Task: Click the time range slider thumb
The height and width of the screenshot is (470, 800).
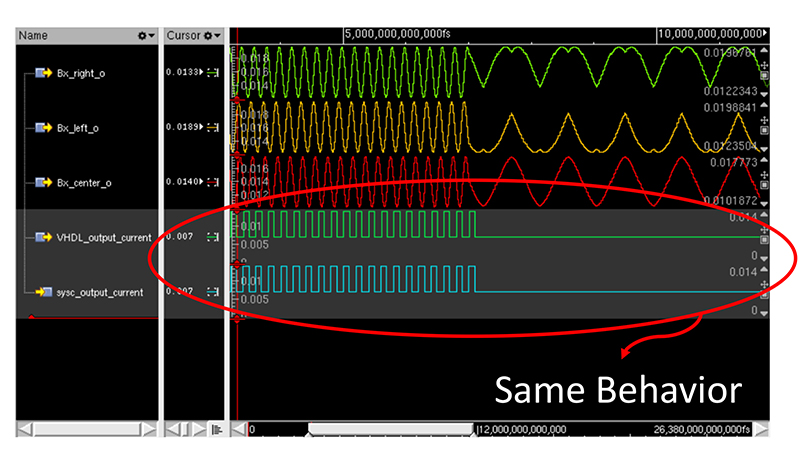Action: point(391,429)
